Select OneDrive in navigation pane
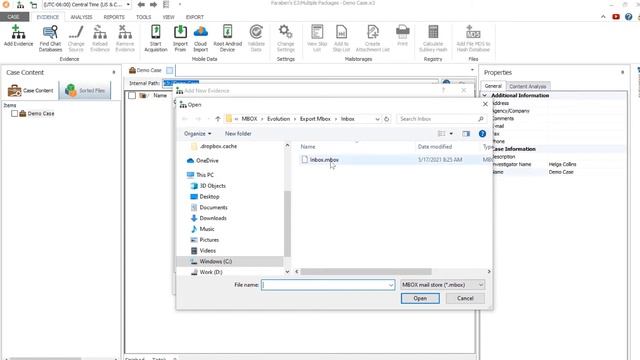 pyautogui.click(x=207, y=160)
